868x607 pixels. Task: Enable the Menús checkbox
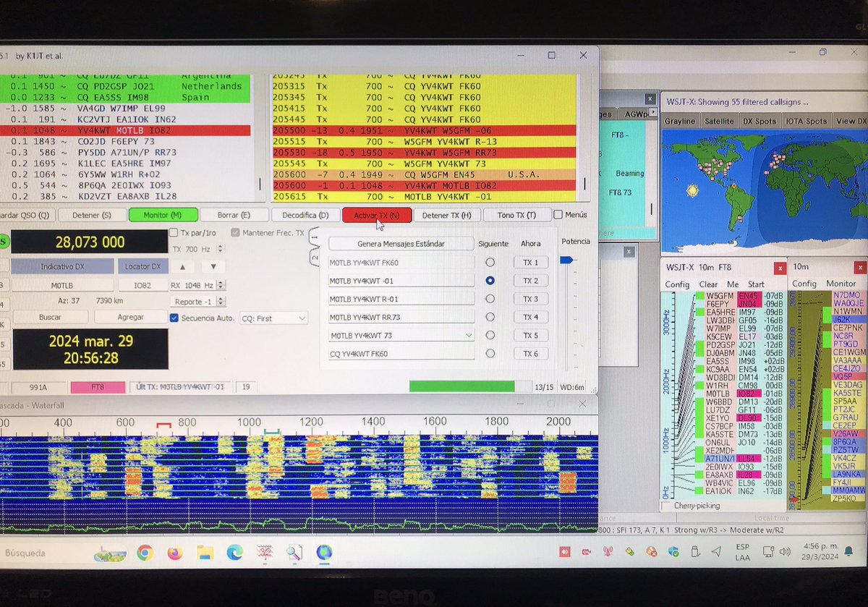(558, 214)
